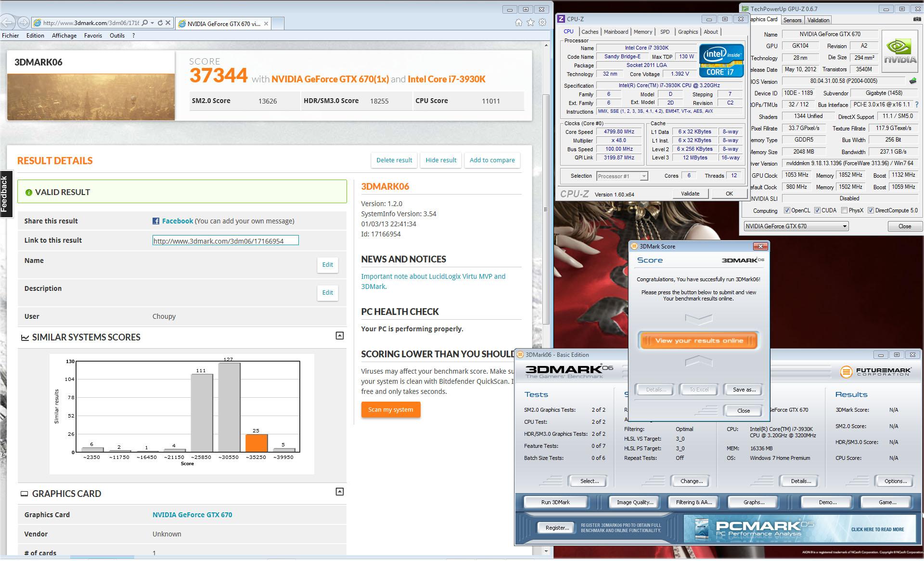Click Save as... in 3DMark Score dialog
Viewport: 924px width, 561px height.
pyautogui.click(x=744, y=390)
